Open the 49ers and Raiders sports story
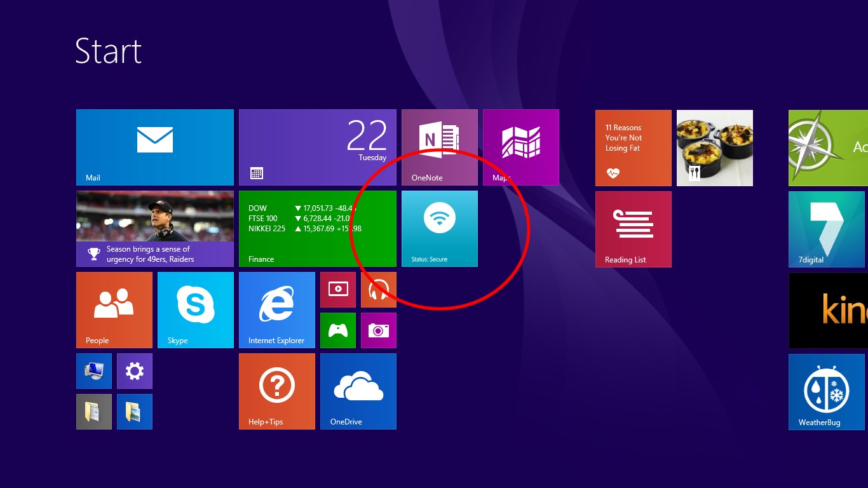The image size is (868, 488). (x=154, y=229)
